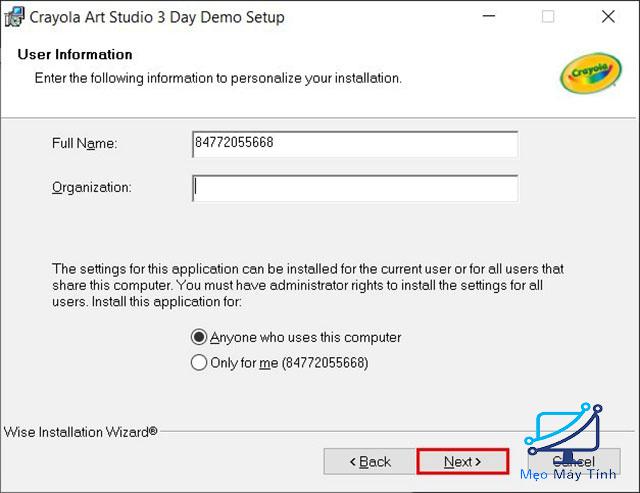Close the Crayola setup window
The image size is (640, 493).
(x=608, y=16)
